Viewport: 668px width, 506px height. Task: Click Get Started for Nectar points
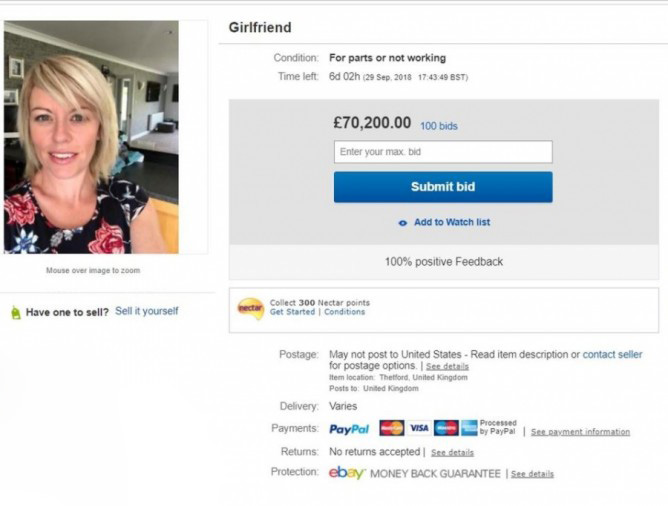click(292, 312)
